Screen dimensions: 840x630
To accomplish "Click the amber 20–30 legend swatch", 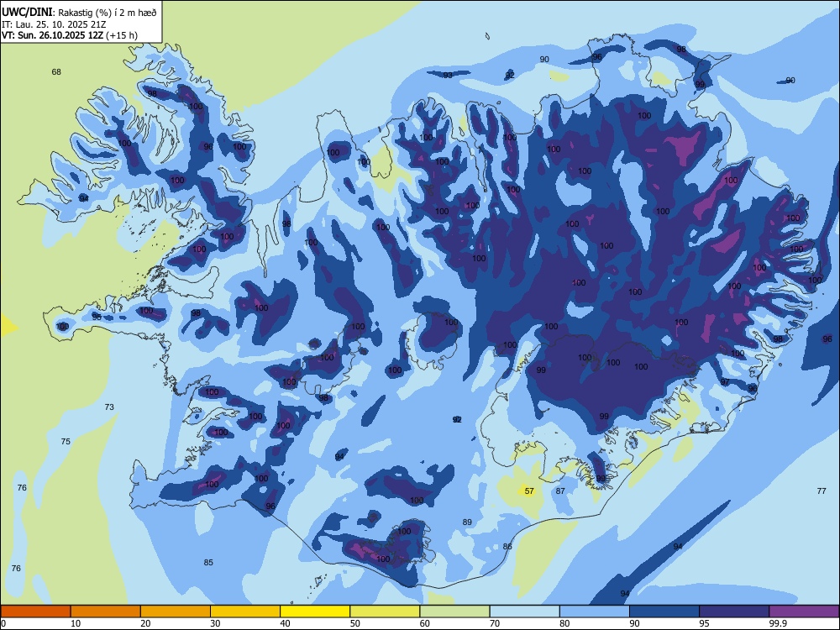I will 176,612.
